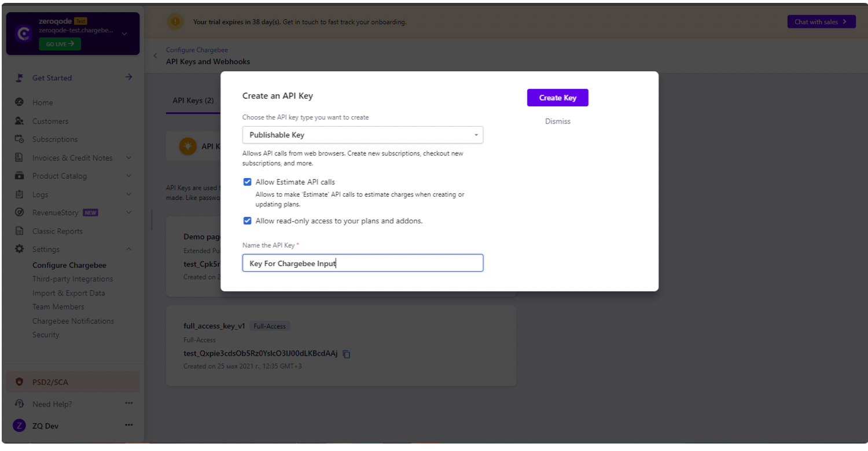
Task: Dismiss the Create an API Key dialog
Action: (x=557, y=121)
